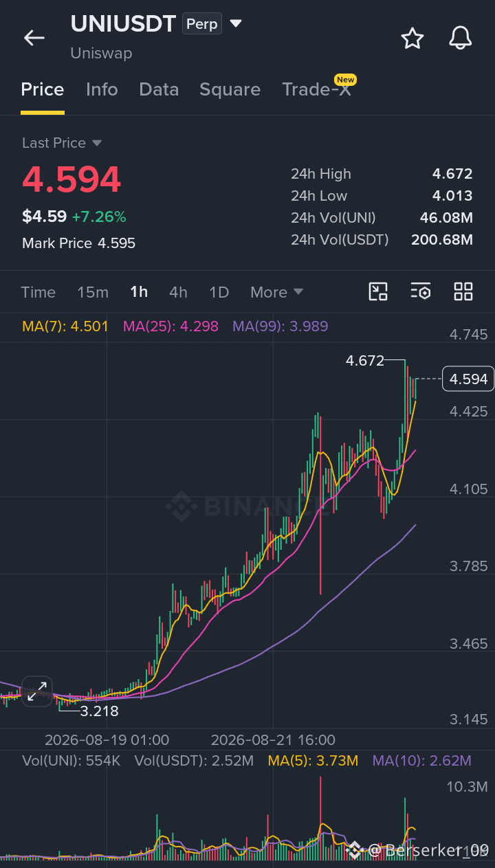Tap the Mark Price 4.595 text

click(78, 243)
